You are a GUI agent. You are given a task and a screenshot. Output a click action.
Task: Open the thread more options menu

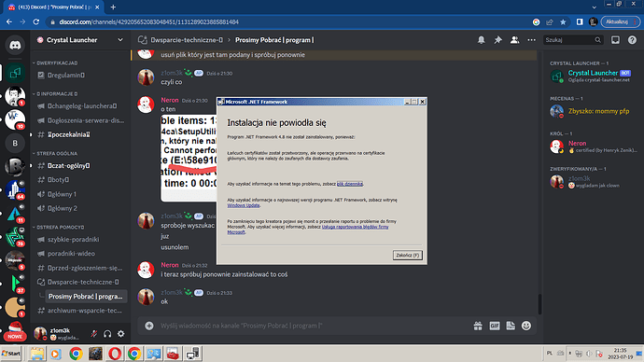pos(531,40)
